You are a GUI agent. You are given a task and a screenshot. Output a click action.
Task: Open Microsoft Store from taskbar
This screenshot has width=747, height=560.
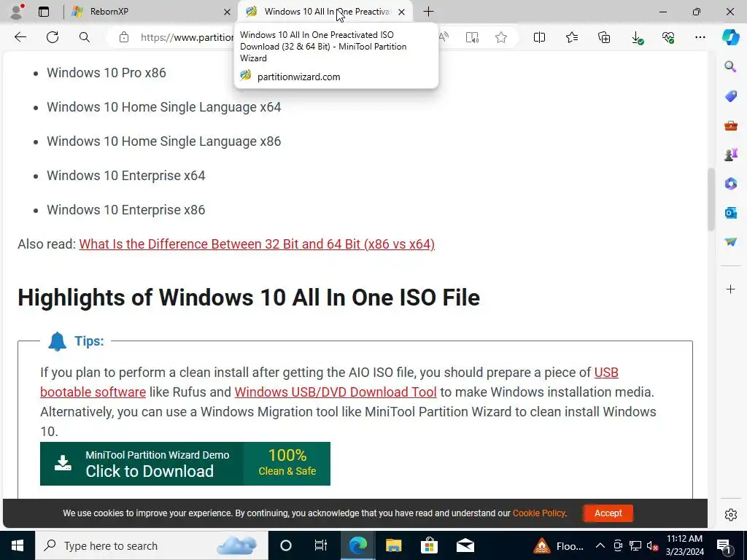[429, 545]
